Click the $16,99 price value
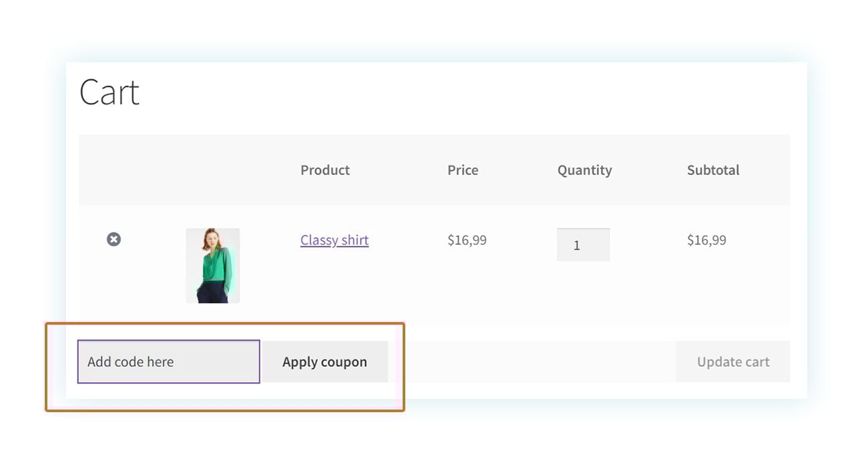This screenshot has height=465, width=868. [467, 240]
